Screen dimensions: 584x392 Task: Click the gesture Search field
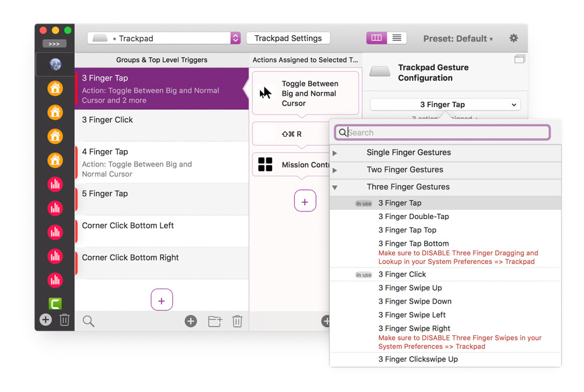tap(447, 133)
